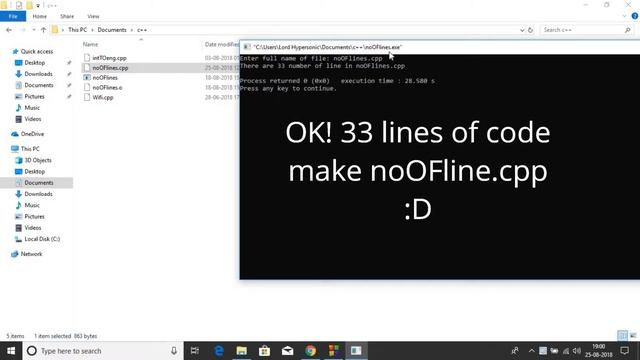
Task: Open pinned Downloads under Quick access
Action: 38,74
